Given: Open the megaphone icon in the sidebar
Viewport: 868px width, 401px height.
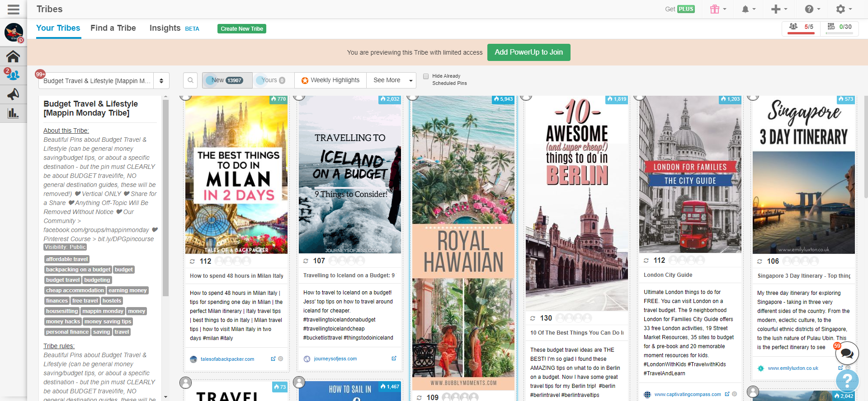Looking at the screenshot, I should (x=13, y=94).
